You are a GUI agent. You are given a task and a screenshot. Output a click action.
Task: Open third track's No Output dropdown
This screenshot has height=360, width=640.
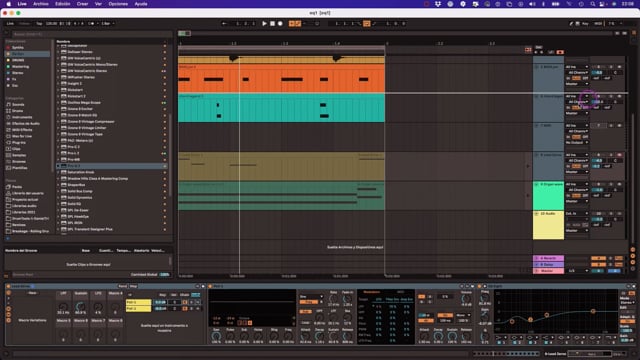(x=577, y=142)
